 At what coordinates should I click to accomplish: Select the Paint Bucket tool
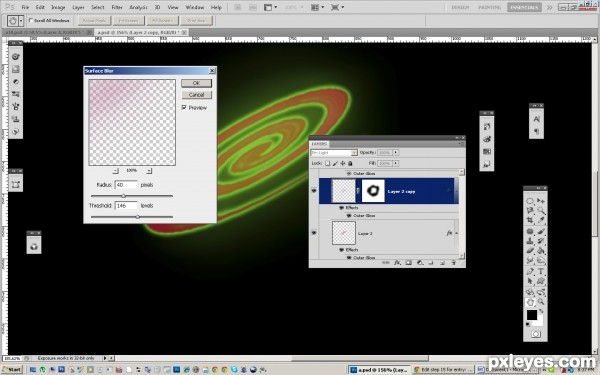[541, 251]
